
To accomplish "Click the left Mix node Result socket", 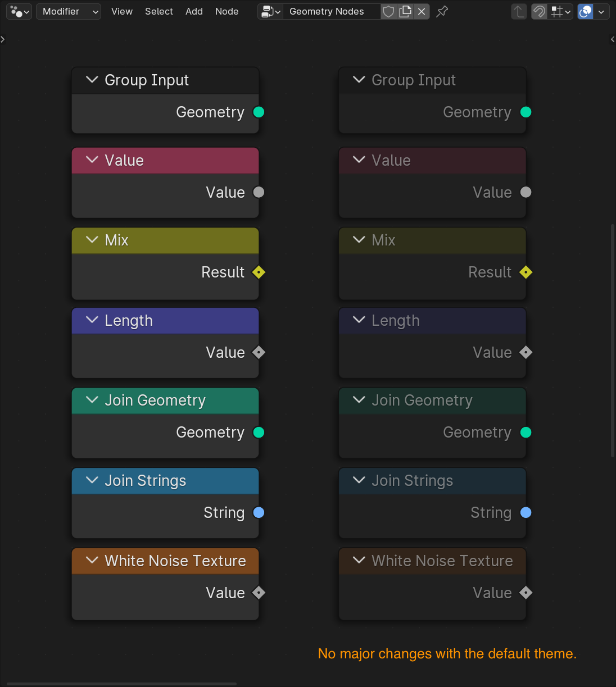I will point(259,272).
